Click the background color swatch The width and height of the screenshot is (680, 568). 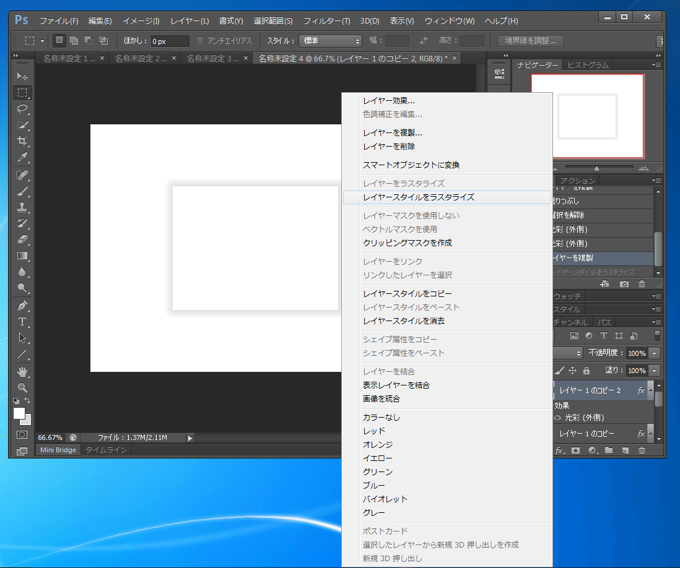pos(28,421)
